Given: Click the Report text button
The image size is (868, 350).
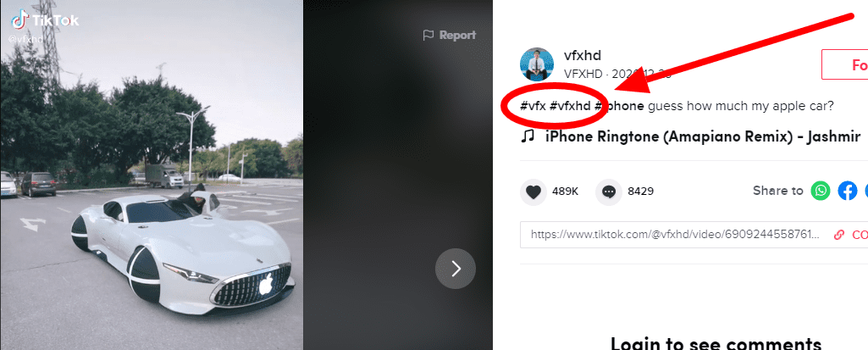Looking at the screenshot, I should [x=457, y=36].
